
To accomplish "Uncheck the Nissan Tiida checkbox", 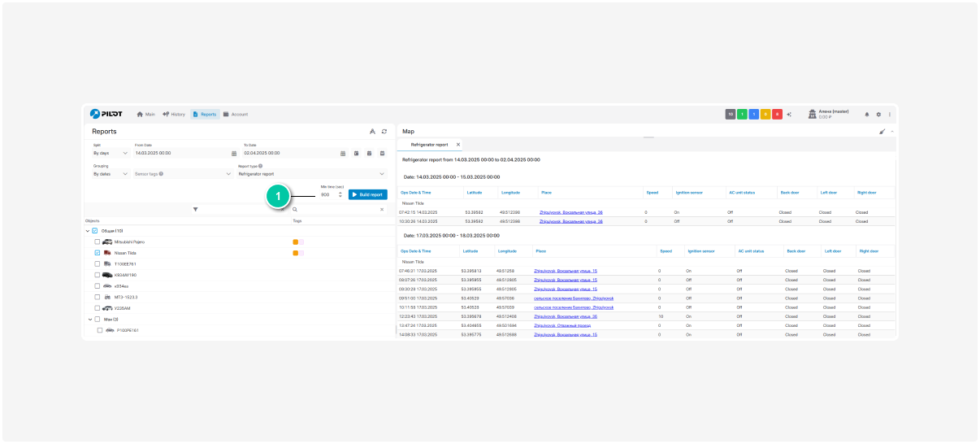I will click(x=98, y=253).
